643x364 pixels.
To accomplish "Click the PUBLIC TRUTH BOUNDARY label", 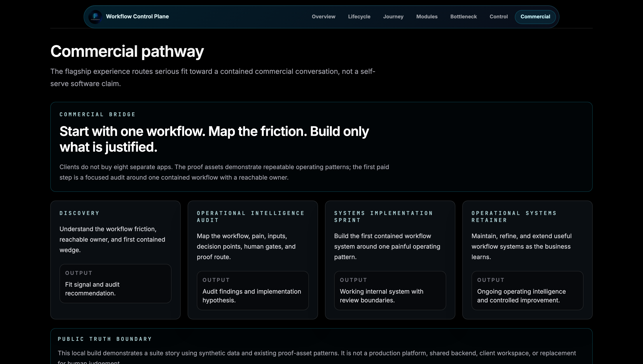I will (105, 339).
